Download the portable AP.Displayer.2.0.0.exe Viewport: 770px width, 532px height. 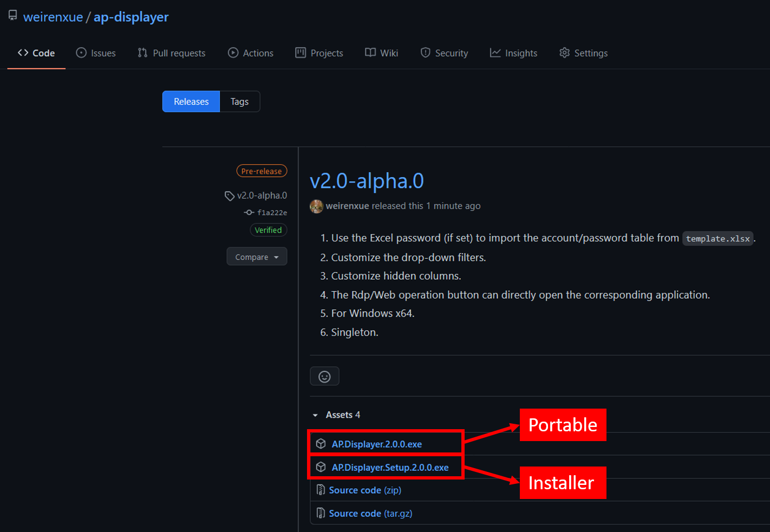377,444
